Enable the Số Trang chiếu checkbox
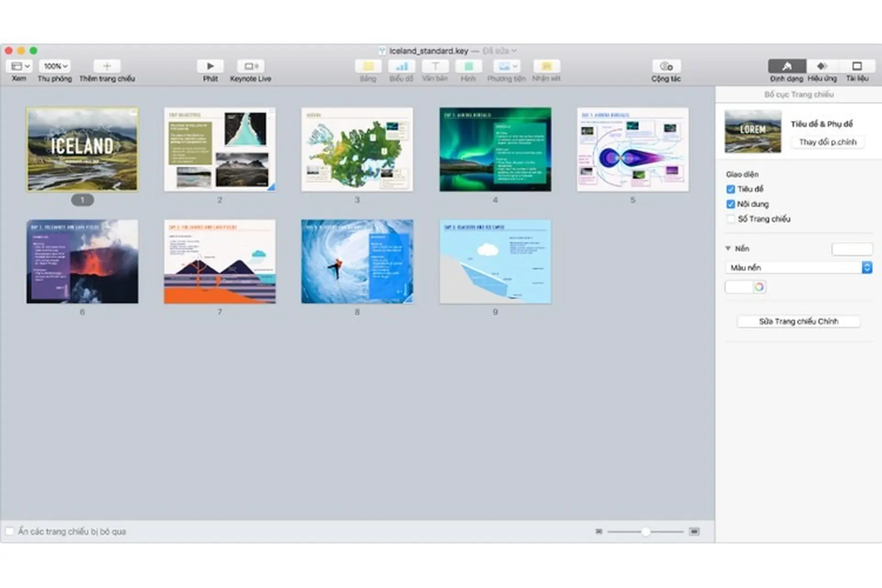Screen dimensions: 882x588 (731, 219)
